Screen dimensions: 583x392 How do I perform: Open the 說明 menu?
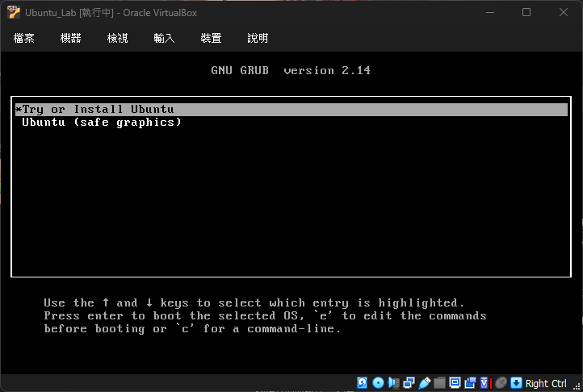258,38
